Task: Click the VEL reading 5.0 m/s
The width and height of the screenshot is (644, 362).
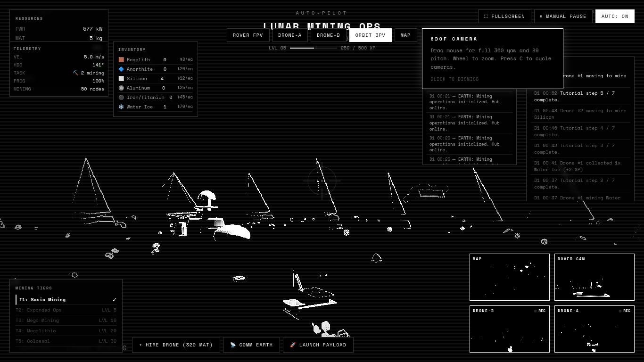Action: 94,57
